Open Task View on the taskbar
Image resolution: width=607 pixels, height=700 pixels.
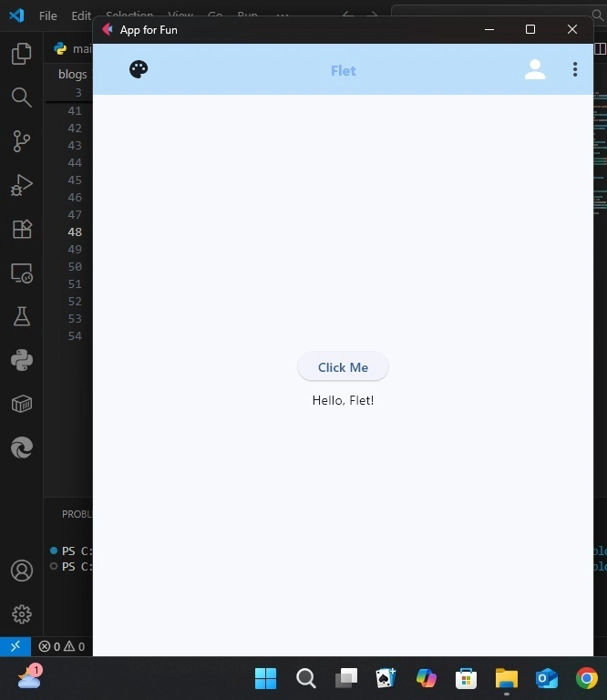tap(346, 678)
